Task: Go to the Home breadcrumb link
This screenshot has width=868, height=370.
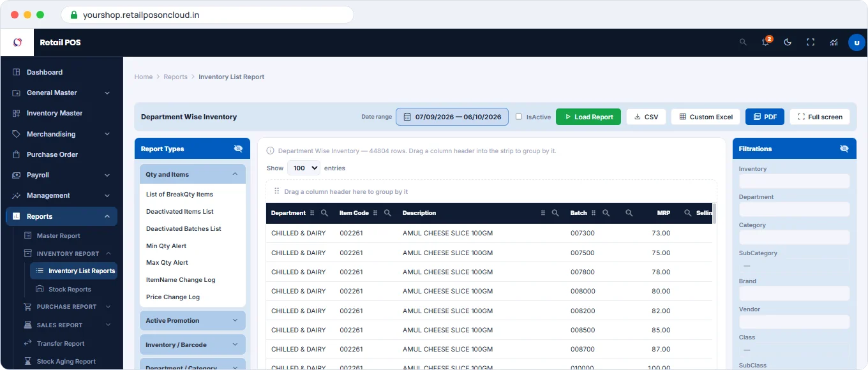Action: point(144,77)
